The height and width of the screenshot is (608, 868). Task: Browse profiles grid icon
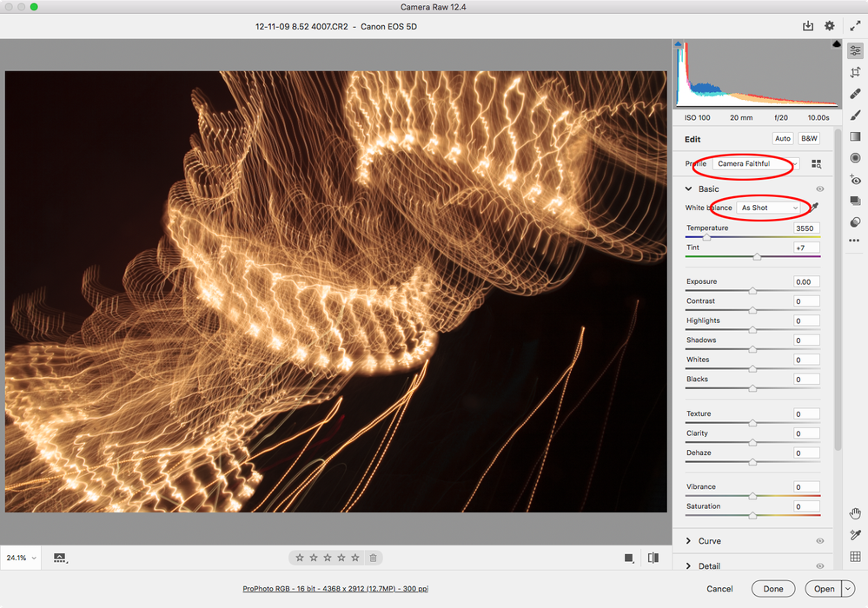coord(817,164)
